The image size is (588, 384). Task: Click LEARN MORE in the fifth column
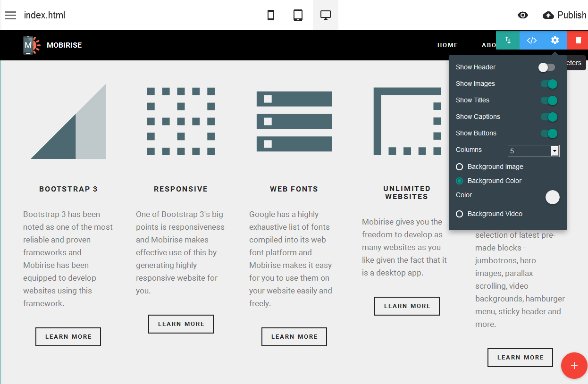tap(520, 358)
